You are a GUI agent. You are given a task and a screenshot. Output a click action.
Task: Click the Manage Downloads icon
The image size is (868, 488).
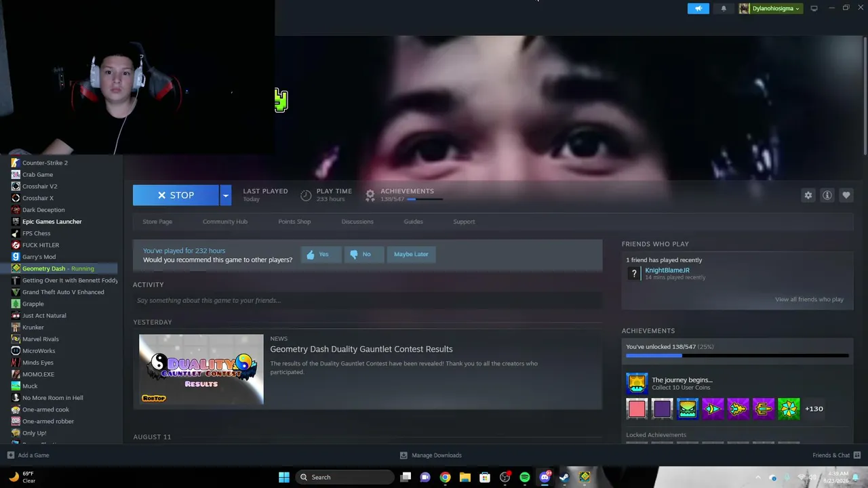pyautogui.click(x=403, y=455)
